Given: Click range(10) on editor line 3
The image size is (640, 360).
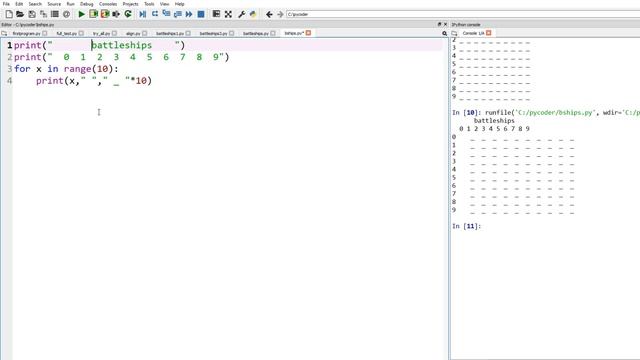Looking at the screenshot, I should (88, 69).
